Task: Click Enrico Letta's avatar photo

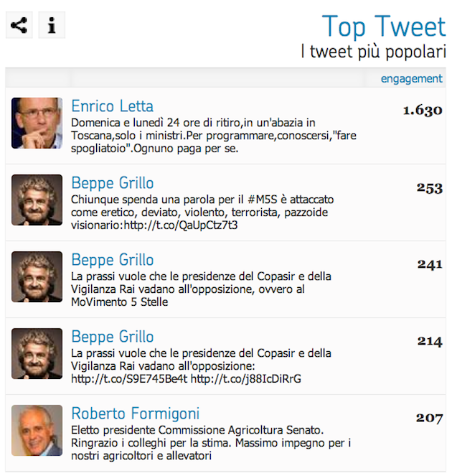Action: tap(37, 123)
